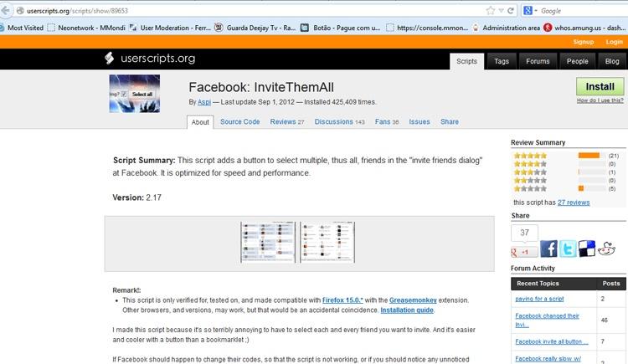Click the Google search input field
The image size is (628, 364).
coord(584,11)
